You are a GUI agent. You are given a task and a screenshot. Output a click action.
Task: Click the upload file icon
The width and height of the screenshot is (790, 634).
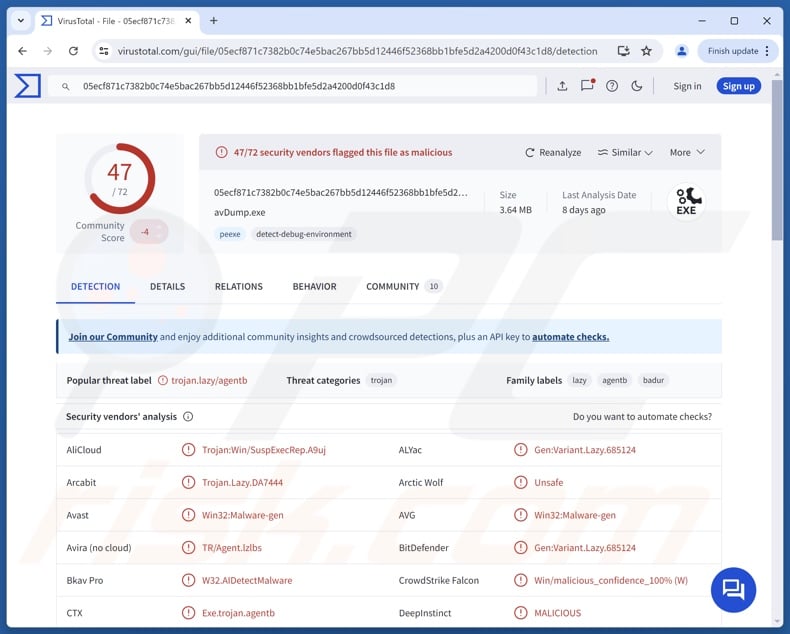coord(562,86)
